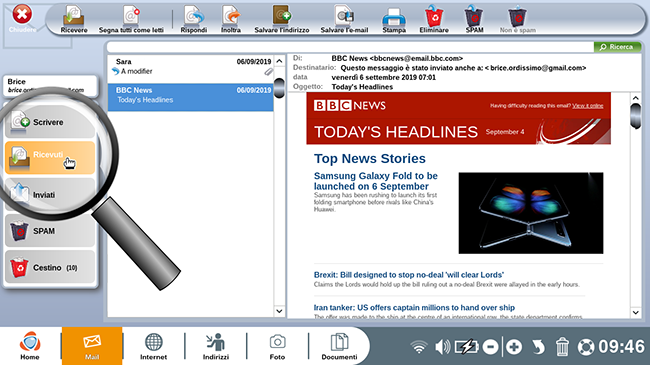Click the Ricerca search button
Screen dimensions: 650x365
point(617,47)
